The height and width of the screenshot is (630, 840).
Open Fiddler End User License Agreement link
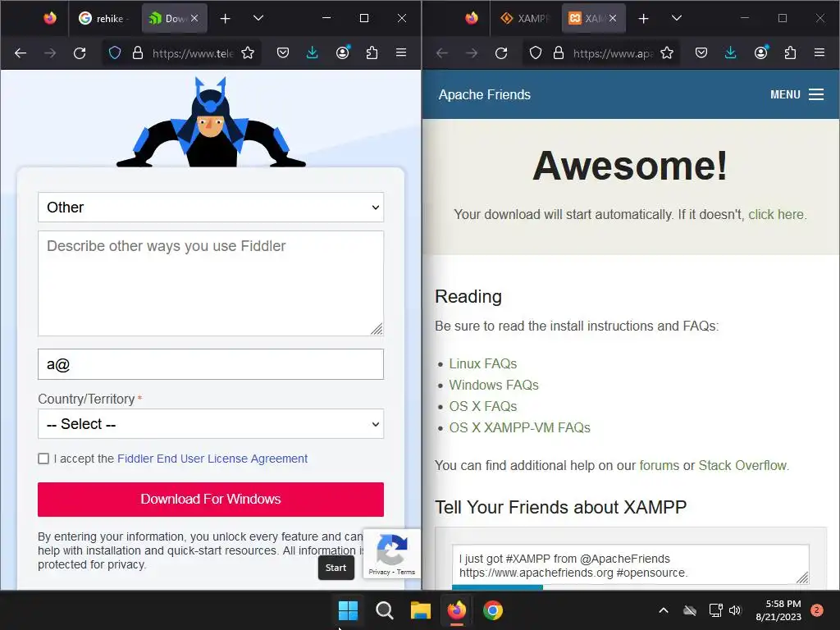[x=212, y=459]
